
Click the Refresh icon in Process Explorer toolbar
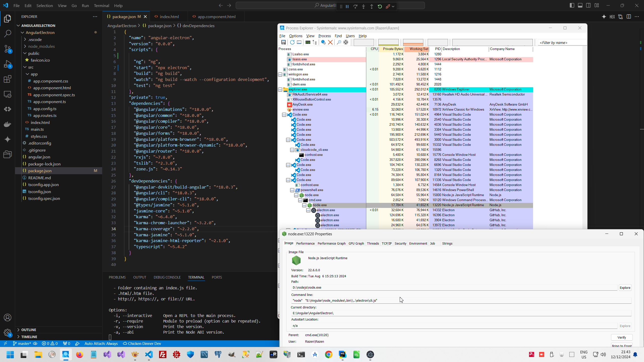[x=292, y=42]
